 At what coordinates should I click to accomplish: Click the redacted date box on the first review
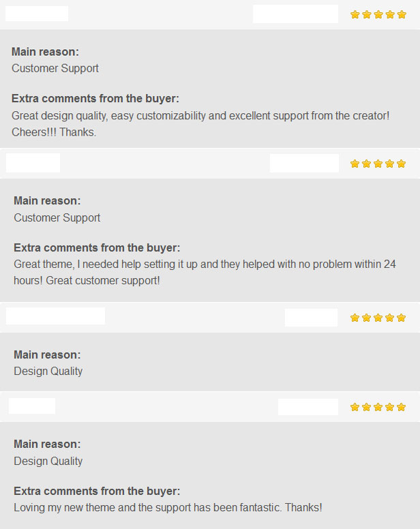point(295,14)
